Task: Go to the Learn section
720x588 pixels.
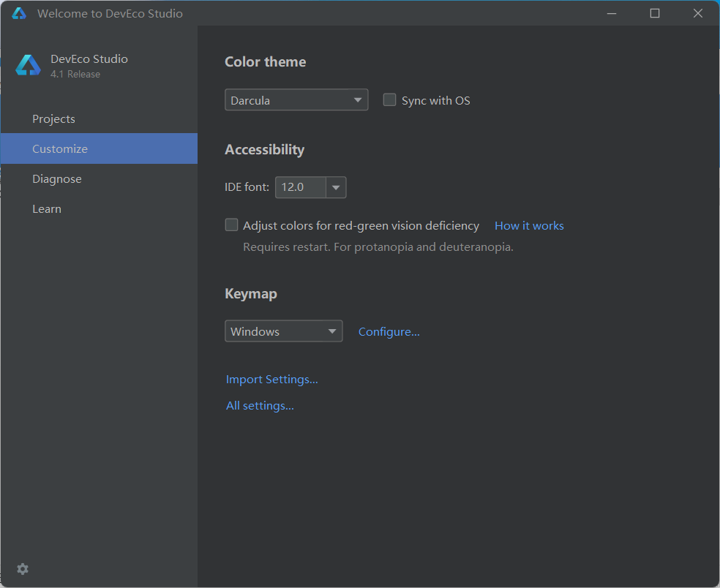Action: [47, 208]
